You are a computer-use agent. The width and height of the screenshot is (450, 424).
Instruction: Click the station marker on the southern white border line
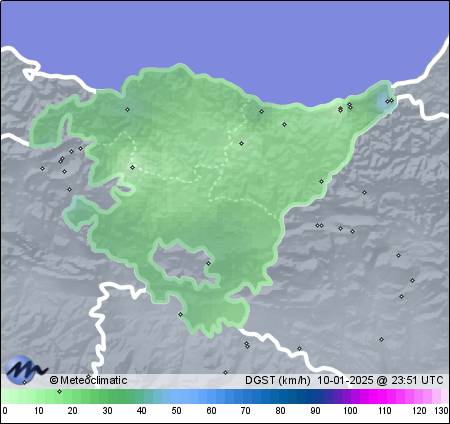(300, 349)
